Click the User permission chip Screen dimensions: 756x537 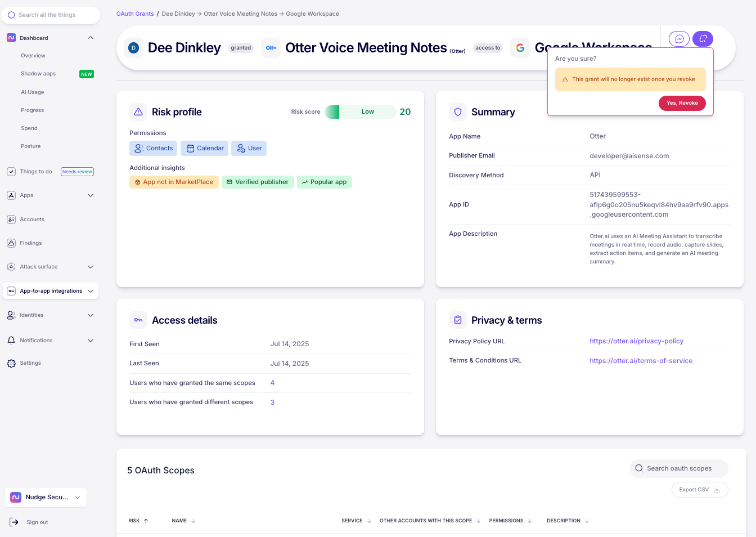tap(249, 148)
